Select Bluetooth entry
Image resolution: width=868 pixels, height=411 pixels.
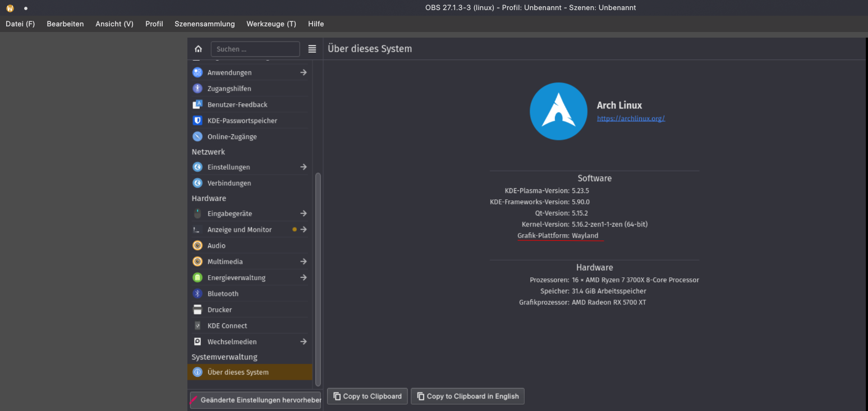tap(250, 294)
